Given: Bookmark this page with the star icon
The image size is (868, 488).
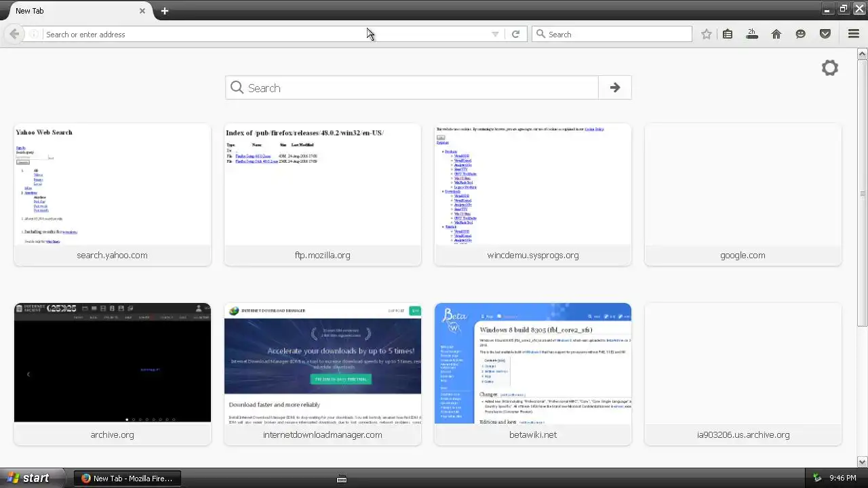Looking at the screenshot, I should [x=707, y=34].
